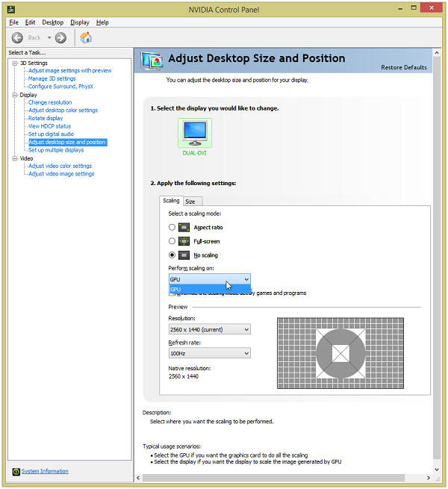This screenshot has width=448, height=489.
Task: Open the Perform scaling on dropdown
Action: (210, 279)
